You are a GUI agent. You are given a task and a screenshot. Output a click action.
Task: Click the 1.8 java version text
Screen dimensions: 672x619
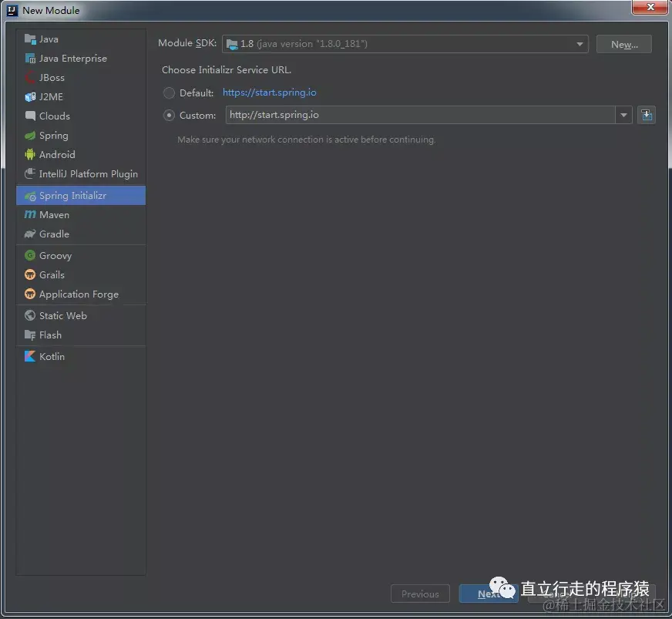pos(304,44)
